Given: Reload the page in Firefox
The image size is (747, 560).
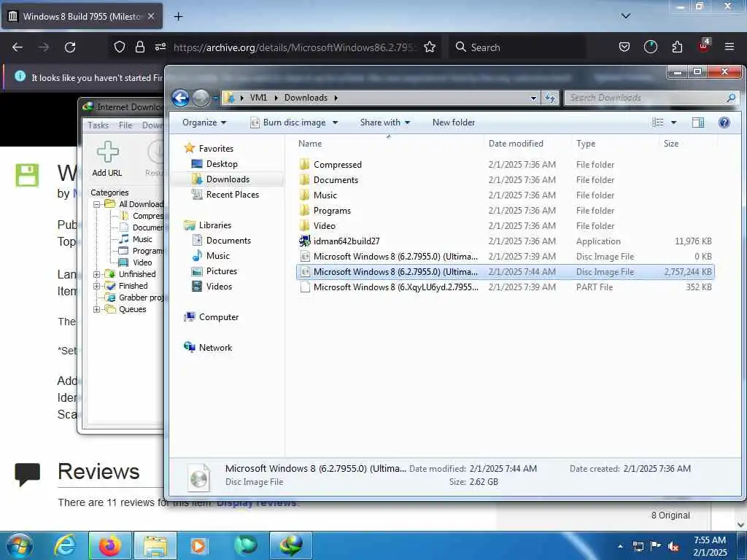Looking at the screenshot, I should click(70, 47).
